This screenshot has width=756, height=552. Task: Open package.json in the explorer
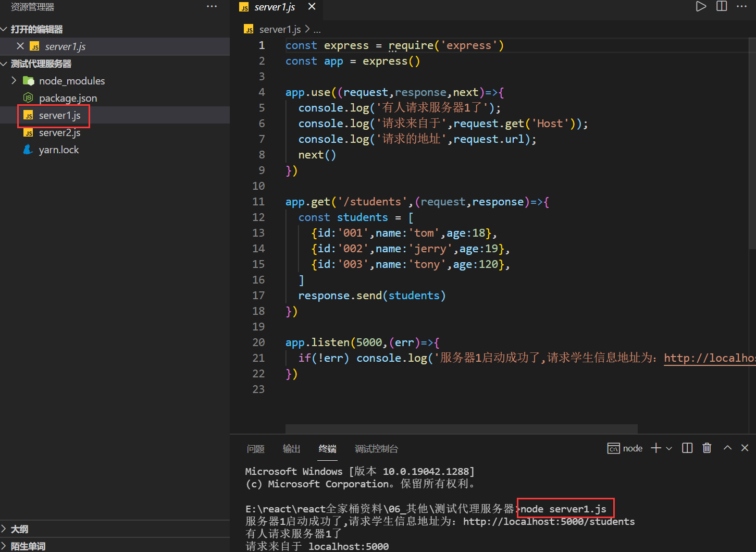tap(68, 98)
